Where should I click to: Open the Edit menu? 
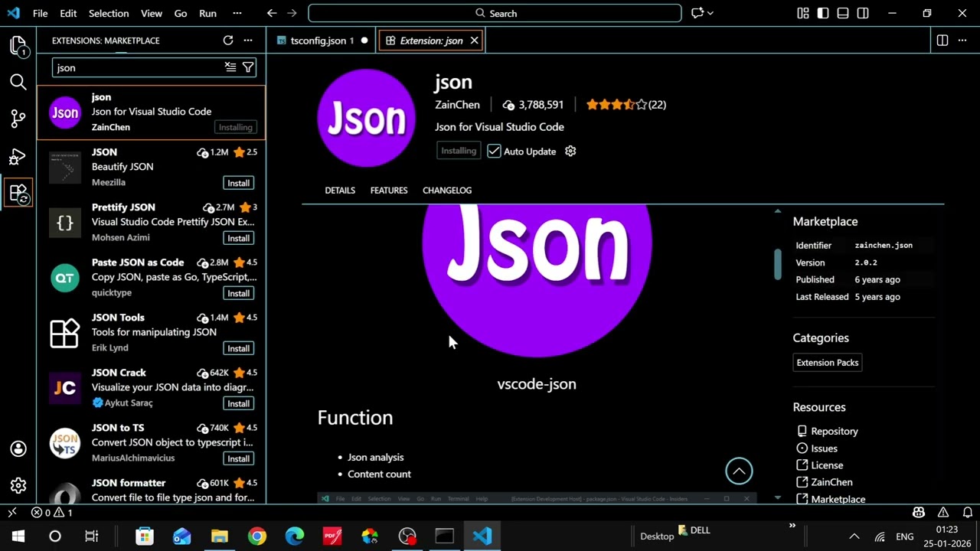point(68,13)
